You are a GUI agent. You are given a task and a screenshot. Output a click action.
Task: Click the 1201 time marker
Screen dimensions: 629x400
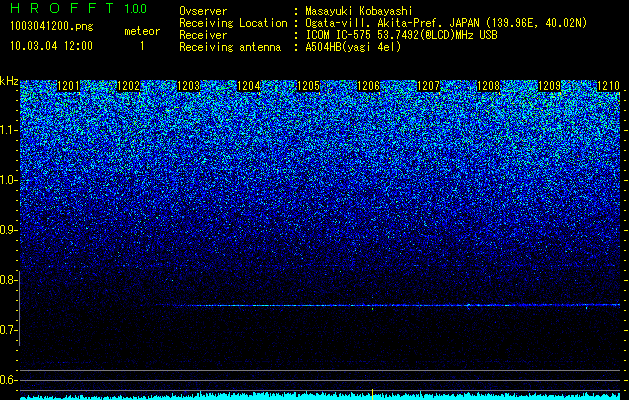coord(69,86)
